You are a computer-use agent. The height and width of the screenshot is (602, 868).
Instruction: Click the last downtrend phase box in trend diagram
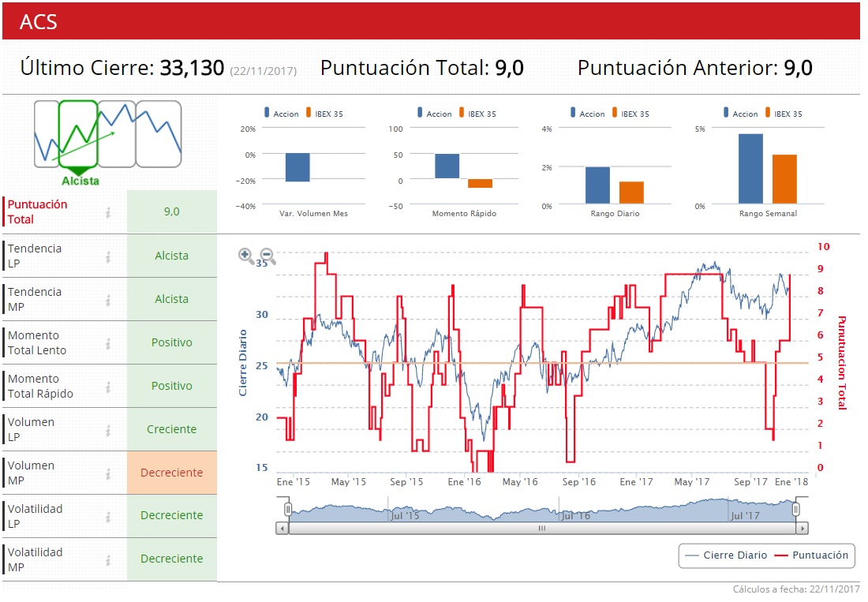tap(159, 134)
